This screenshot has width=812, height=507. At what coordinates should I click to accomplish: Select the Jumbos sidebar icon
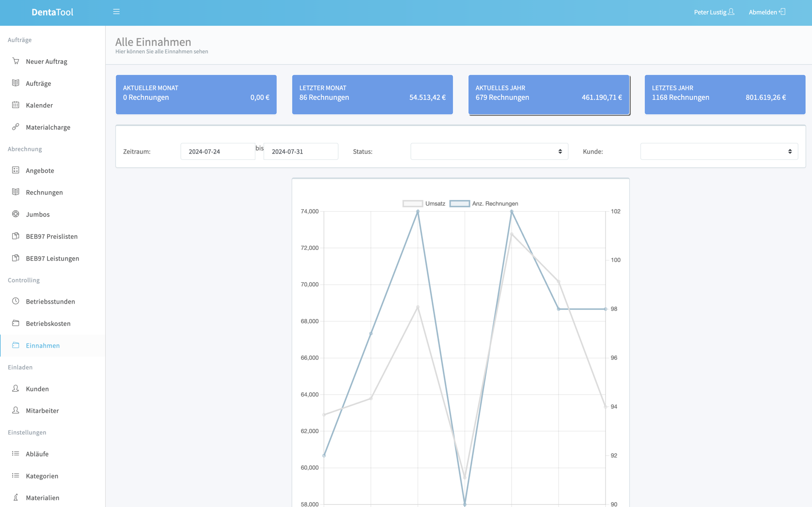tap(16, 214)
